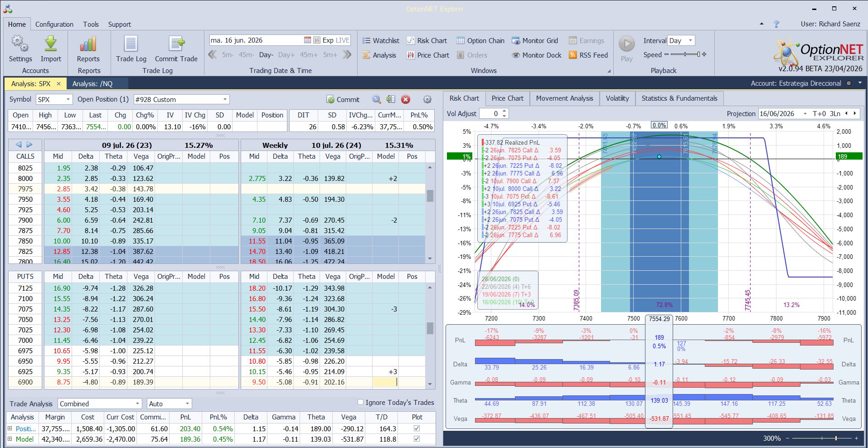Image resolution: width=868 pixels, height=448 pixels.
Task: Click the grid export icon beside magnifier
Action: pos(391,99)
